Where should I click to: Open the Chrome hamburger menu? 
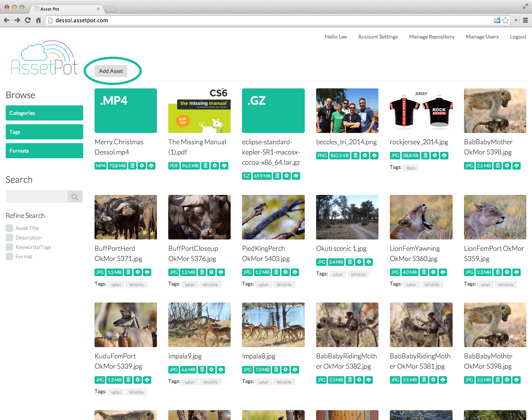525,20
